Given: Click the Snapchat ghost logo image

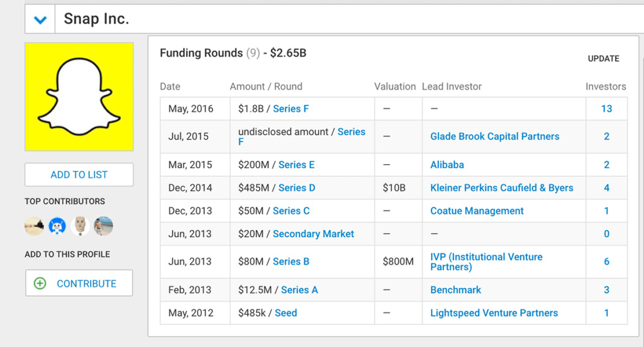Looking at the screenshot, I should coord(79,97).
